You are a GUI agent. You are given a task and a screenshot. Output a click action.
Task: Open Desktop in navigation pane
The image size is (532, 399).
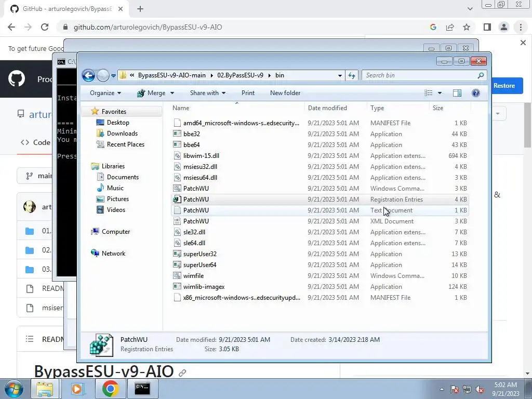click(118, 123)
